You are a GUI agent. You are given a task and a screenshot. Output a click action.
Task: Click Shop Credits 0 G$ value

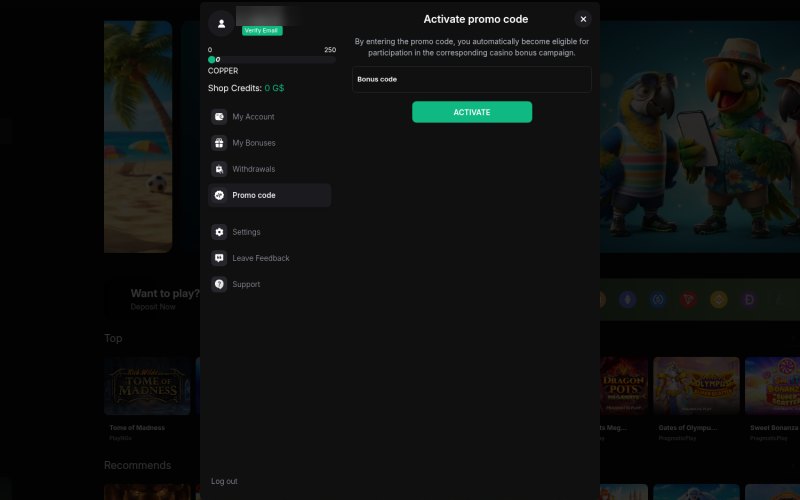[x=274, y=88]
